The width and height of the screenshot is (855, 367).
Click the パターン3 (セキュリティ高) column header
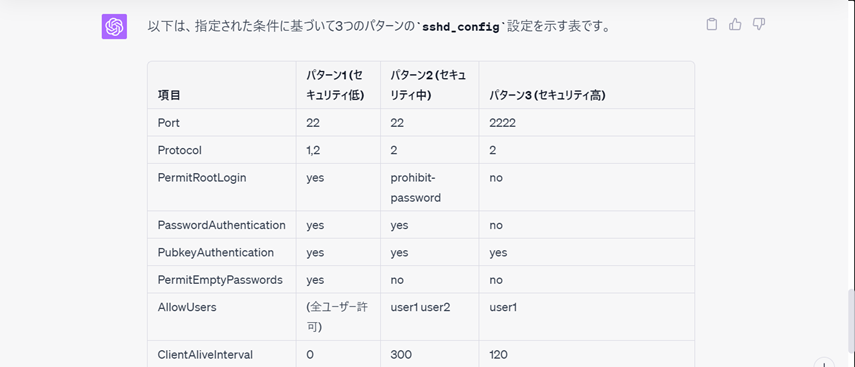coord(547,95)
